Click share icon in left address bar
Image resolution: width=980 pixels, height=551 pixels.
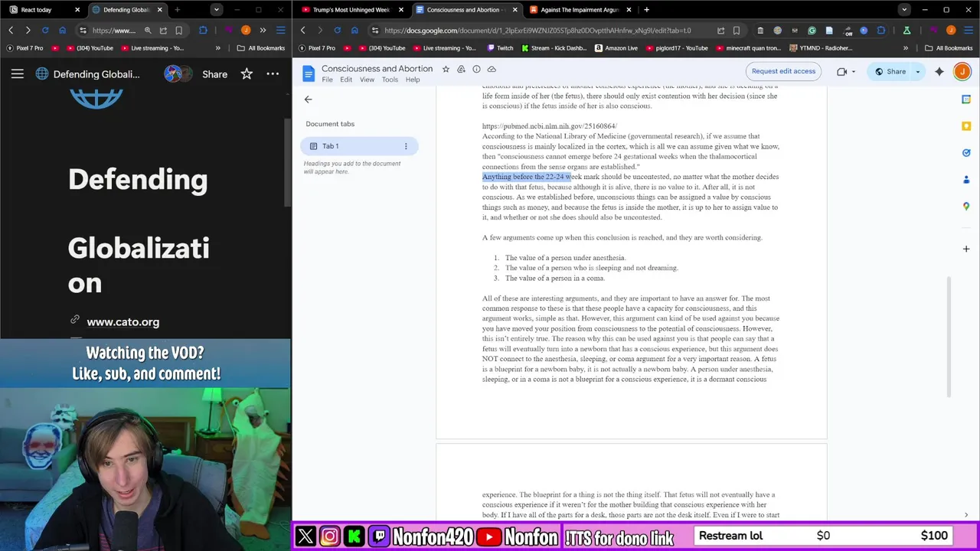tap(163, 31)
